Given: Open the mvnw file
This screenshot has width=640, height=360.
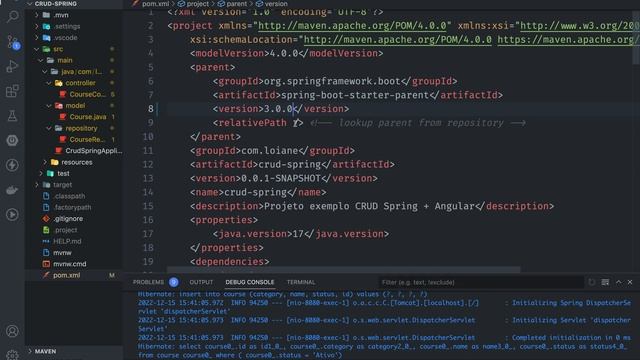Looking at the screenshot, I should coord(62,253).
